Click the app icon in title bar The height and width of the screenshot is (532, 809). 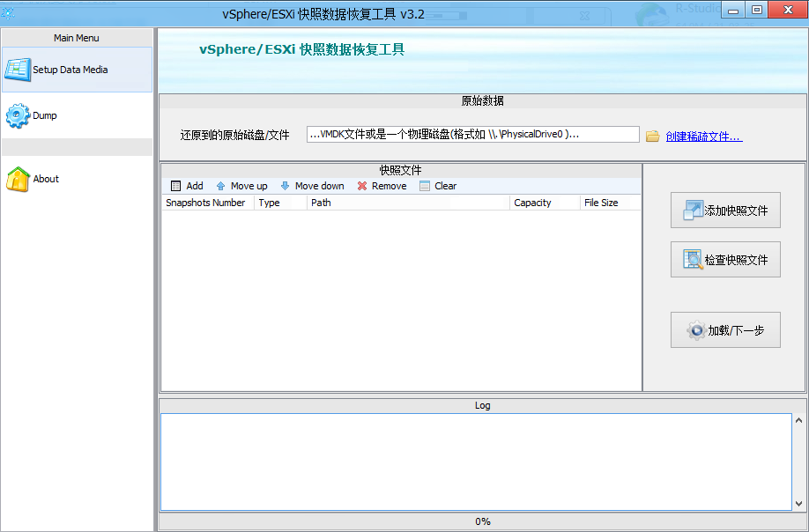(x=8, y=13)
